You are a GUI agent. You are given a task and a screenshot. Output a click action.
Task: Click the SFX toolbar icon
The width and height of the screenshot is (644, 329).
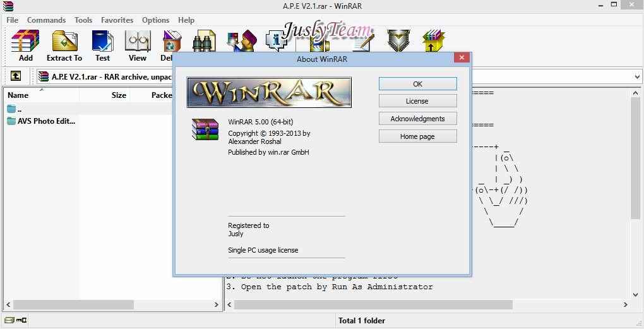coord(433,40)
